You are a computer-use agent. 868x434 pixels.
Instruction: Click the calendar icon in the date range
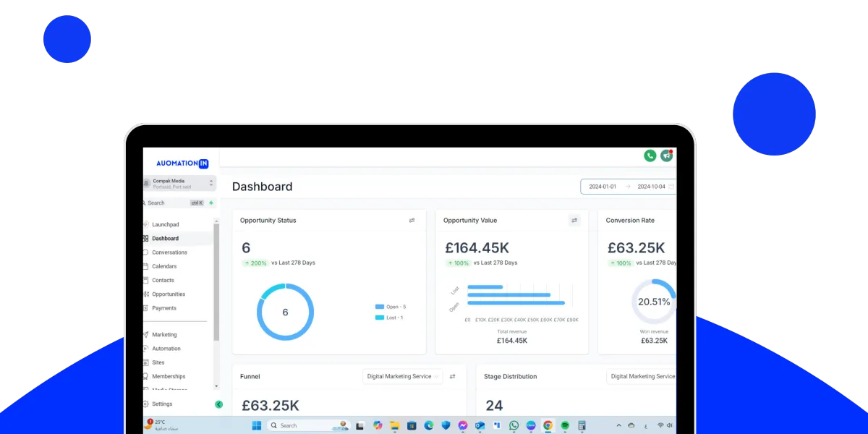coord(671,187)
